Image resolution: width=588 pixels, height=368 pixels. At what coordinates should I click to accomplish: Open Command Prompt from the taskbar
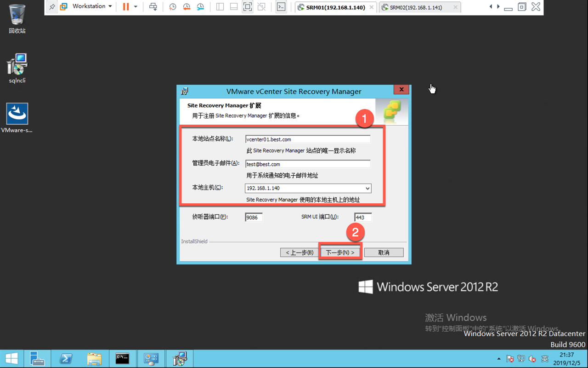tap(122, 359)
